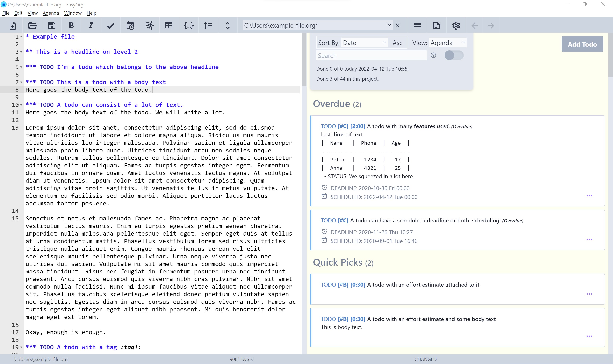Image resolution: width=613 pixels, height=364 pixels.
Task: Click the EasyOrg app icon in title bar
Action: pyautogui.click(x=3, y=4)
